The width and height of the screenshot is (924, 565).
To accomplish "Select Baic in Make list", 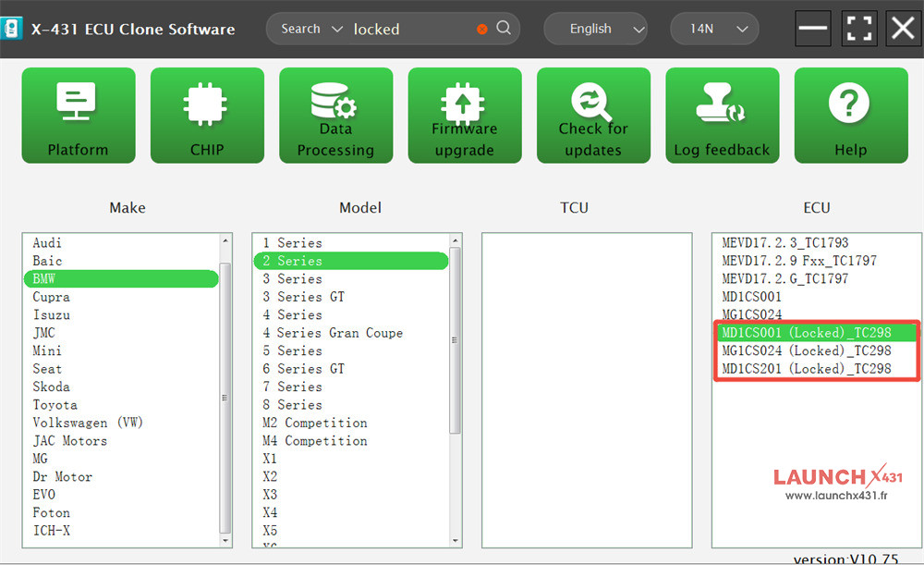I will coord(121,261).
